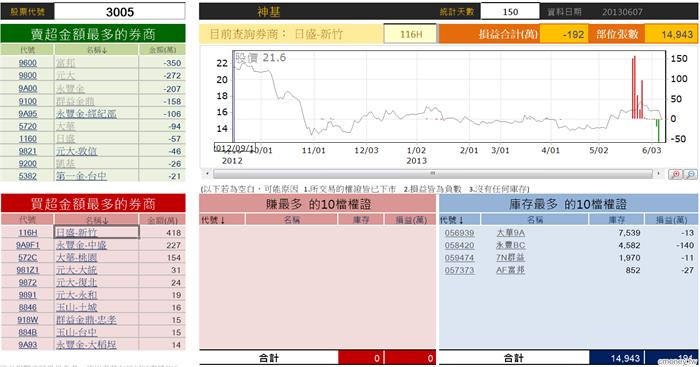Click the broker code box showing 116H
Viewport: 700px width, 367px height.
[411, 34]
